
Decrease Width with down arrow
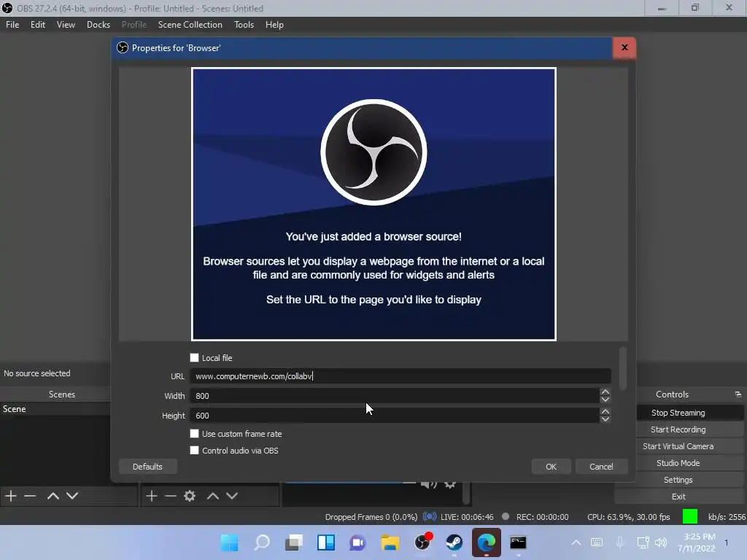605,400
